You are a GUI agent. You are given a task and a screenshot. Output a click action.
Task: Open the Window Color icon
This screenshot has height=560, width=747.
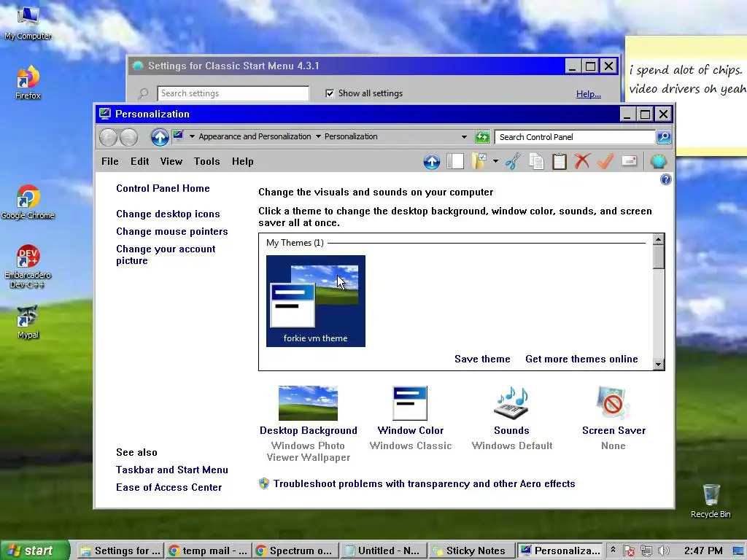[410, 402]
